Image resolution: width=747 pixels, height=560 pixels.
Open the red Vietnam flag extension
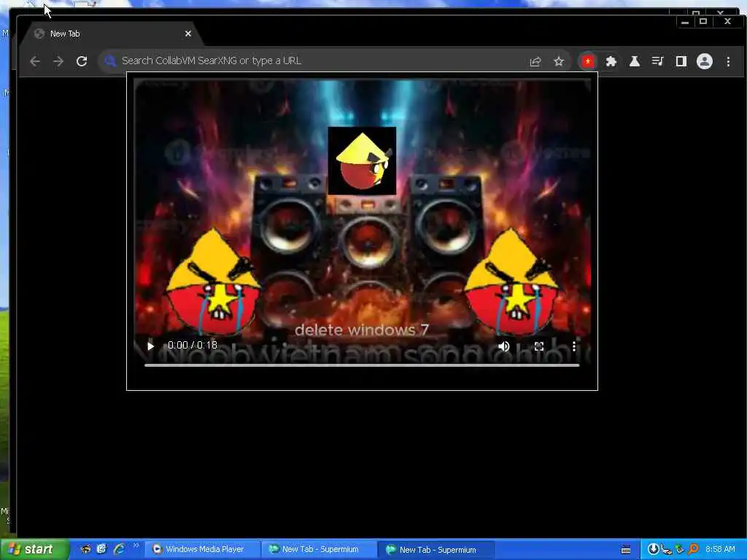pos(588,61)
